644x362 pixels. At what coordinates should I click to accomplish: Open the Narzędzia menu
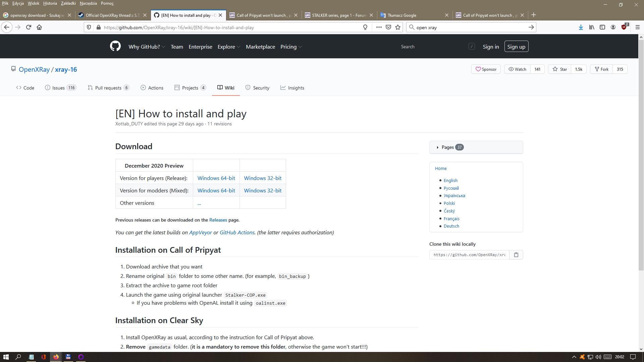(x=88, y=3)
